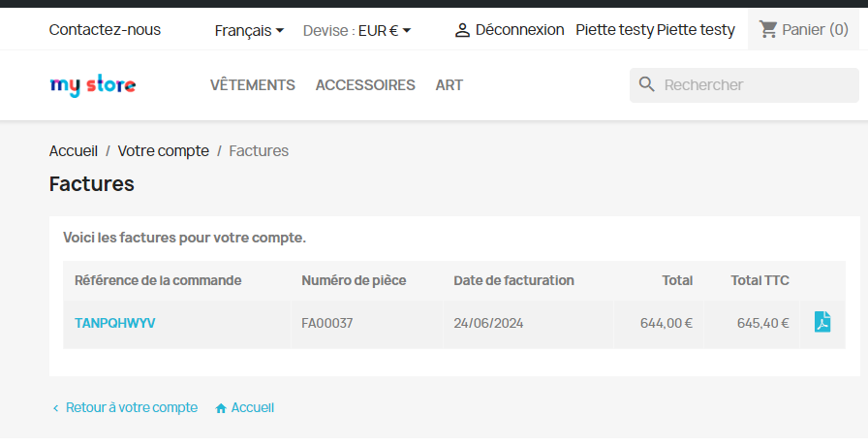Click the shopping cart icon

tap(768, 29)
